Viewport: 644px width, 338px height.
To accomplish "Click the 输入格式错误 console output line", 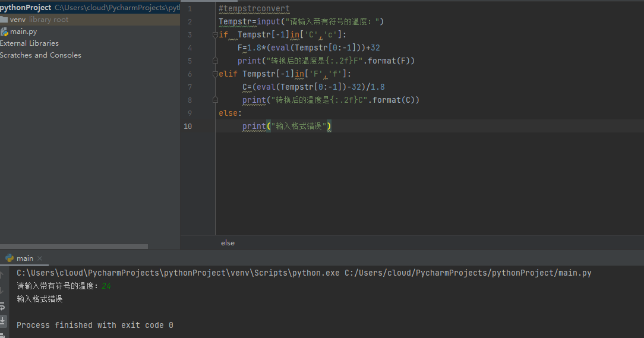I will point(39,299).
